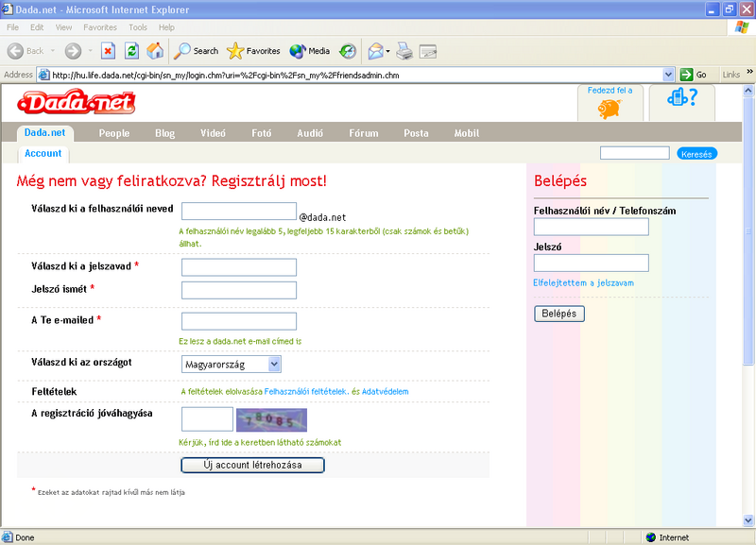This screenshot has height=545, width=756.
Task: Click the Edit page toolbar icon
Action: click(428, 51)
